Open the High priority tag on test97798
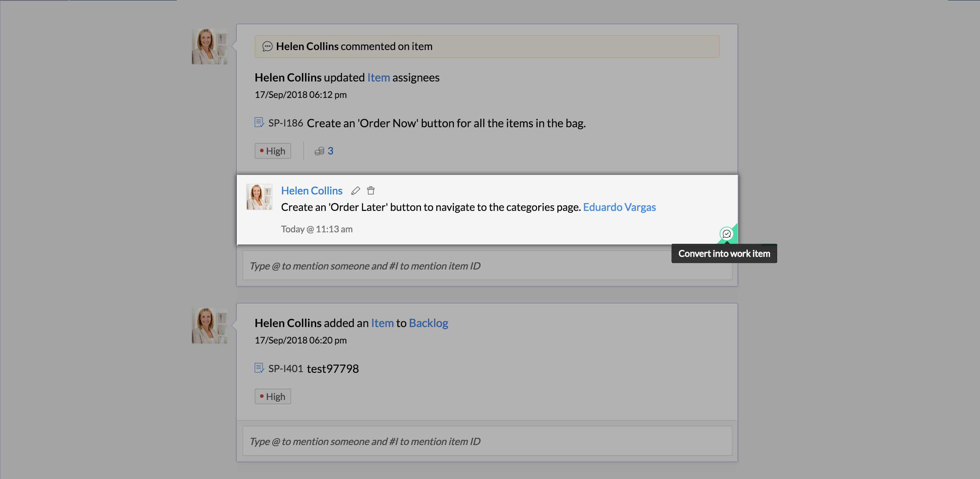Viewport: 980px width, 479px height. [x=273, y=396]
